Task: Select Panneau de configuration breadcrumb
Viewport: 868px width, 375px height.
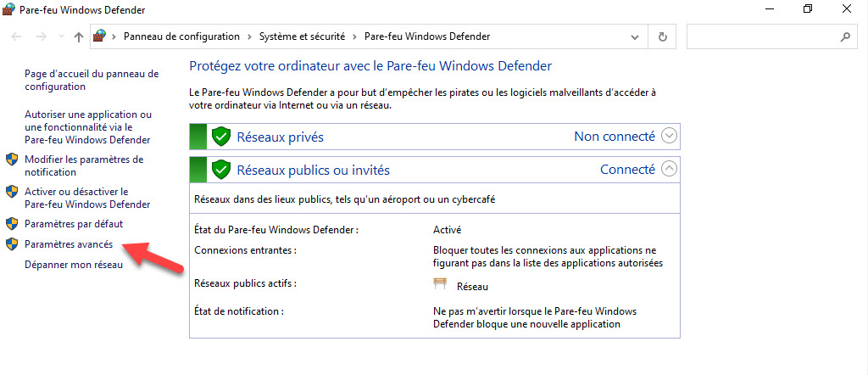Action: tap(181, 36)
